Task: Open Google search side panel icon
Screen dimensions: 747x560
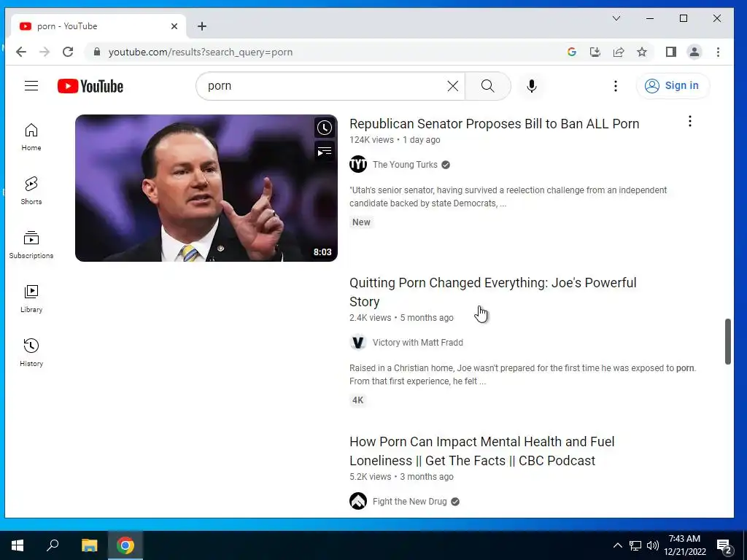Action: pyautogui.click(x=572, y=52)
